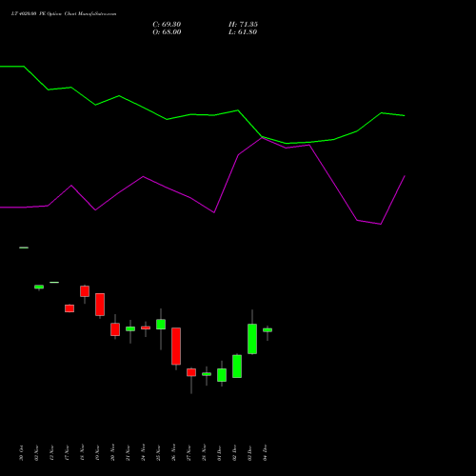476x476 pixels.
Task: Select the 20 Nov date label
Action: point(112,453)
